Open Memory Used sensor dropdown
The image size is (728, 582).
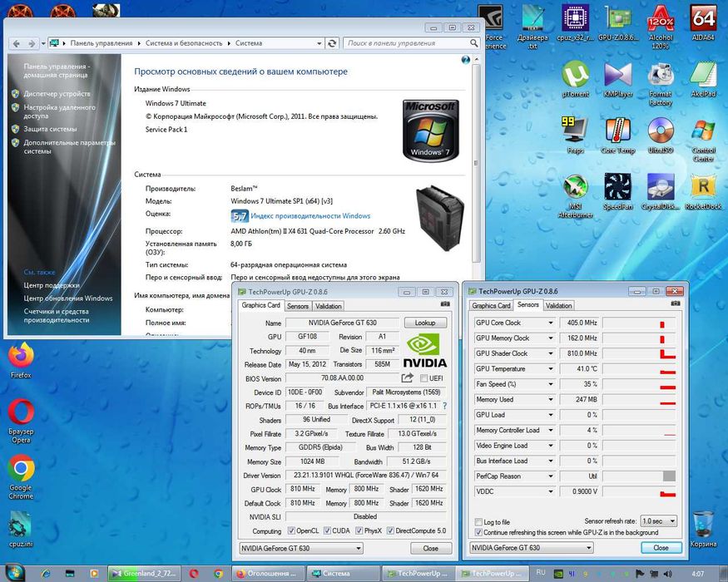(x=551, y=399)
